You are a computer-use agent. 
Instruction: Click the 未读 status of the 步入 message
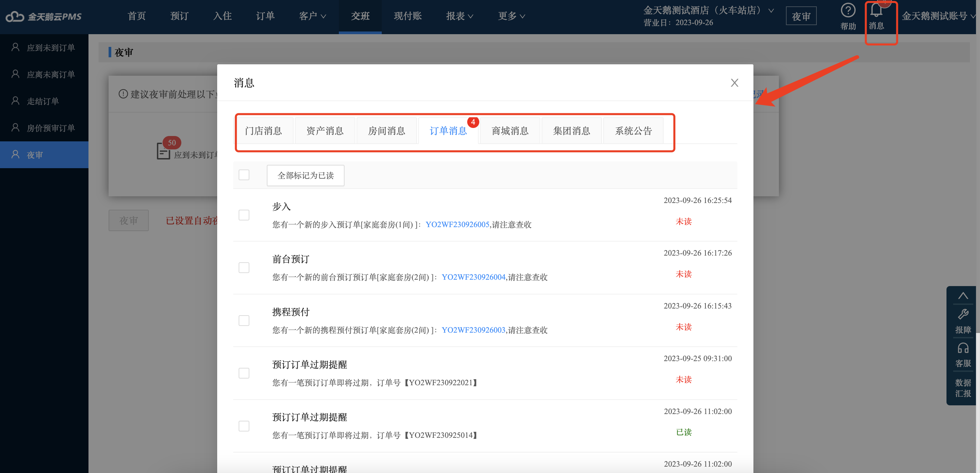683,221
